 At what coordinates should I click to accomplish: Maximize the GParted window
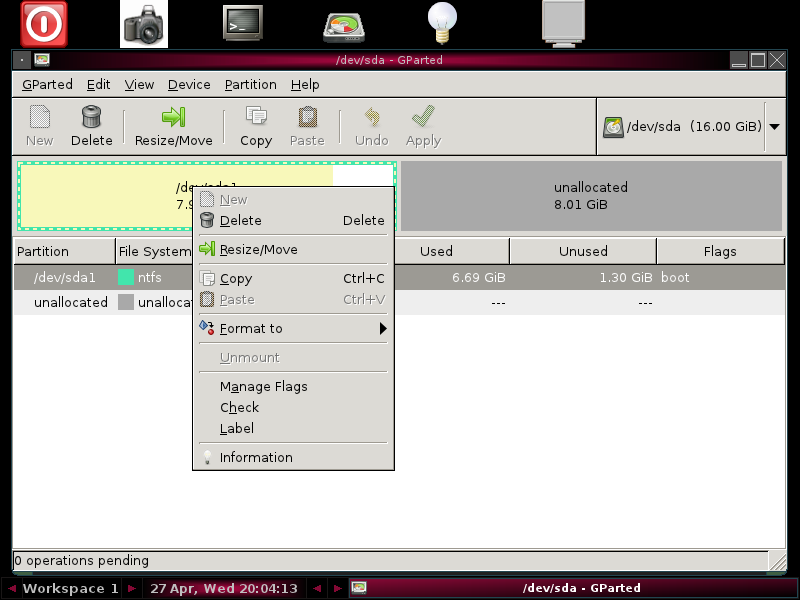pyautogui.click(x=758, y=60)
